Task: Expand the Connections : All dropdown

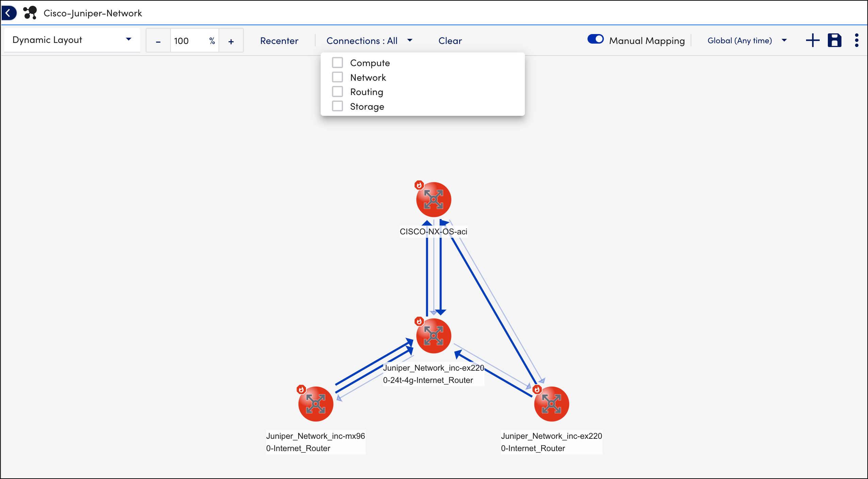Action: 369,41
